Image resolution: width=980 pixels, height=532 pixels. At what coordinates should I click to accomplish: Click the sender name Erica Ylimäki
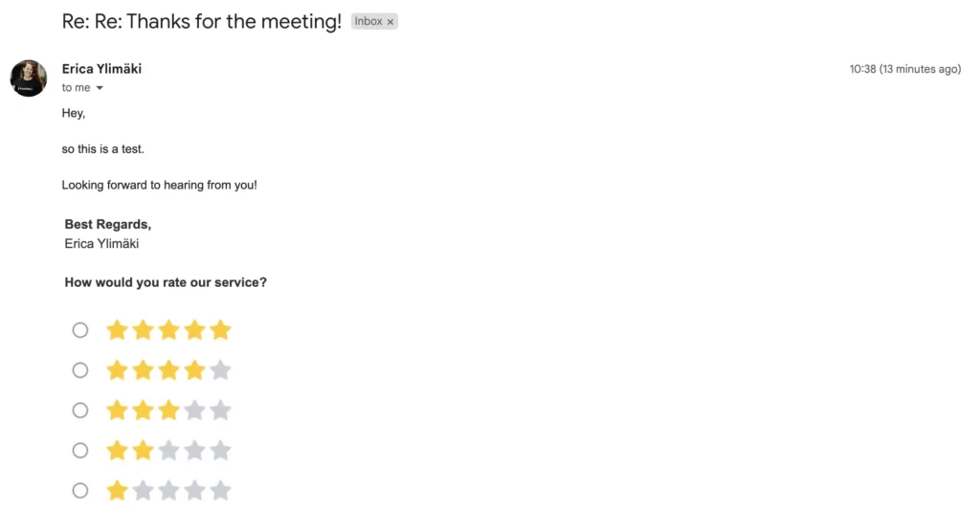point(101,69)
